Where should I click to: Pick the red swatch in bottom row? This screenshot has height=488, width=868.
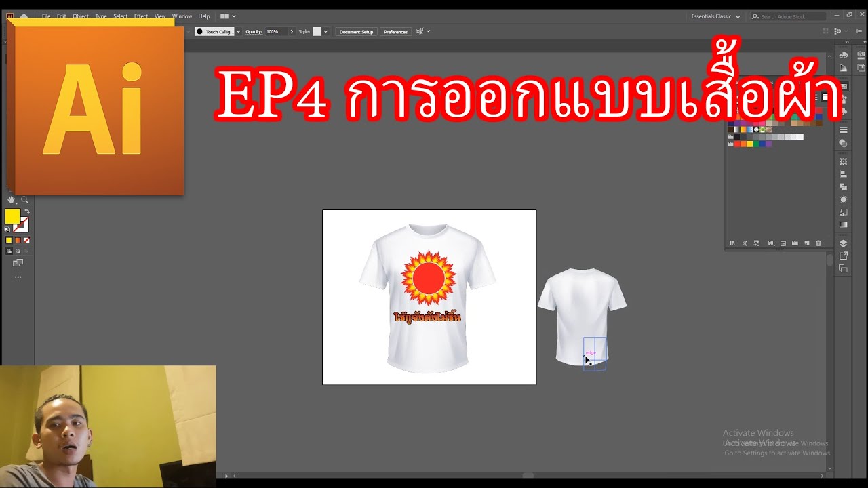(737, 144)
